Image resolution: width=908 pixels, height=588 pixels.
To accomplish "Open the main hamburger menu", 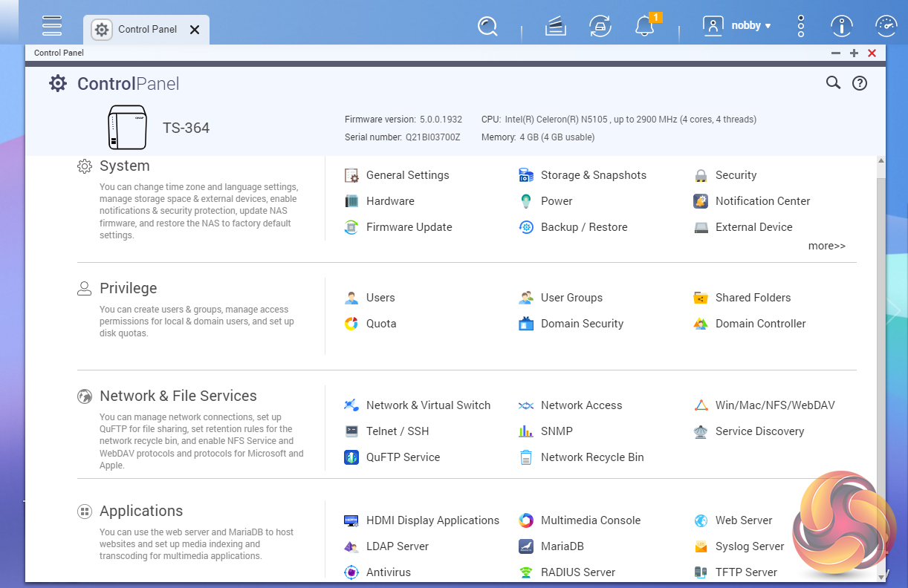I will click(x=52, y=26).
